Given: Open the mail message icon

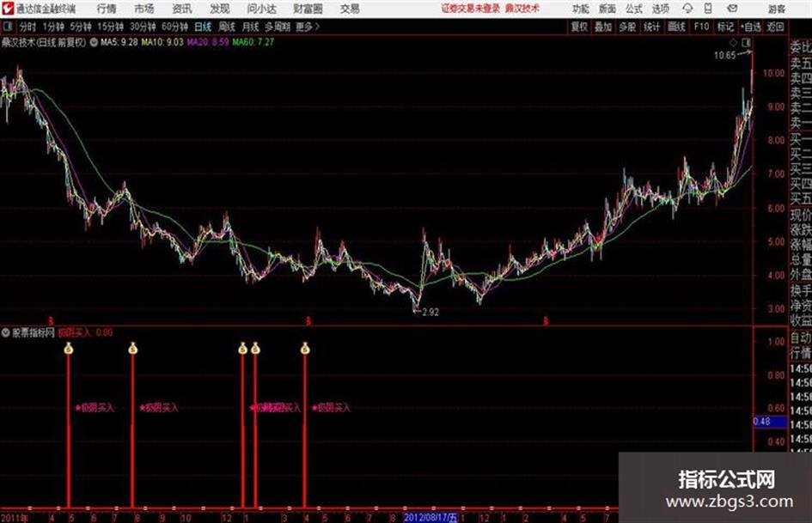Looking at the screenshot, I should (732, 9).
